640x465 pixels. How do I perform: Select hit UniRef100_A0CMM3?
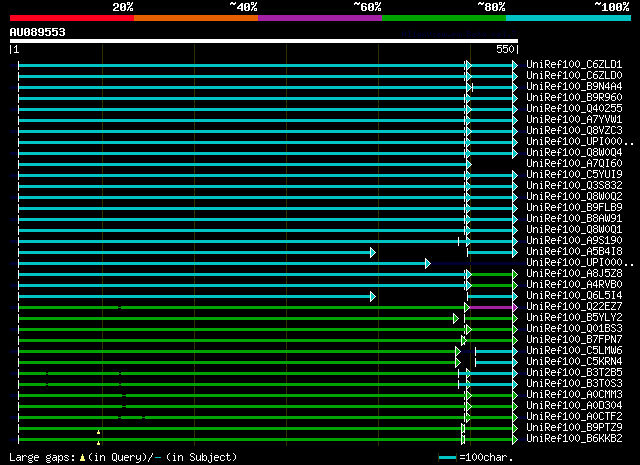574,395
